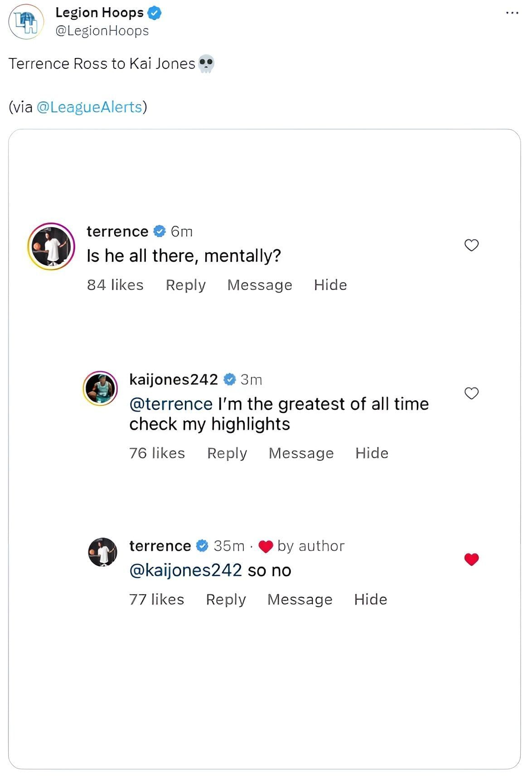Image resolution: width=532 pixels, height=776 pixels.
Task: Like the "Is he all there, mentally?" comment
Action: tap(471, 245)
